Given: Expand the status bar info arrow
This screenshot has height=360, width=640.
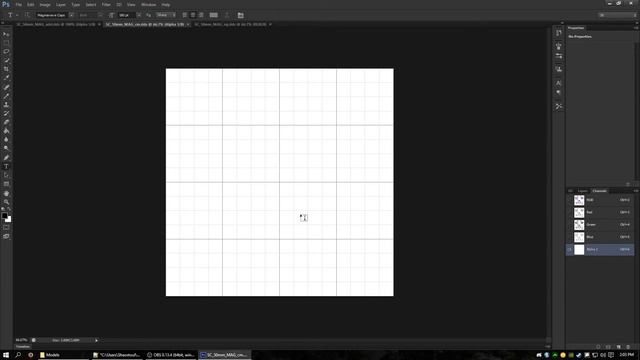Looking at the screenshot, I should (96, 340).
